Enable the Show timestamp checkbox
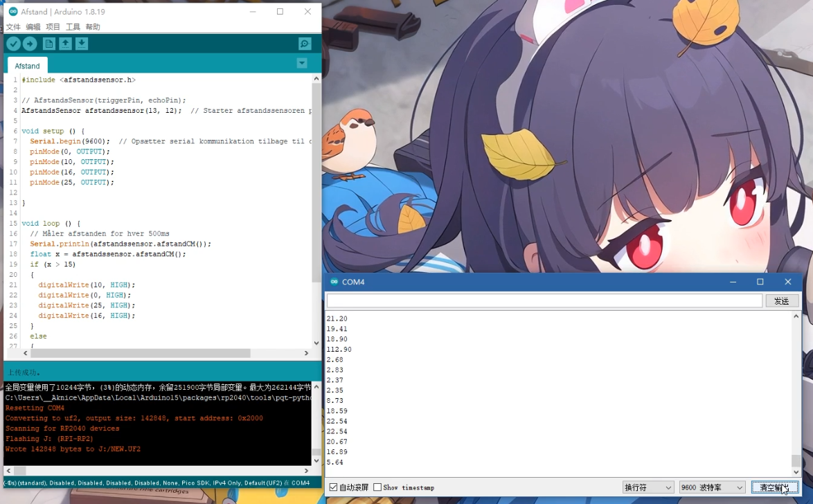The height and width of the screenshot is (504, 813). click(x=377, y=487)
